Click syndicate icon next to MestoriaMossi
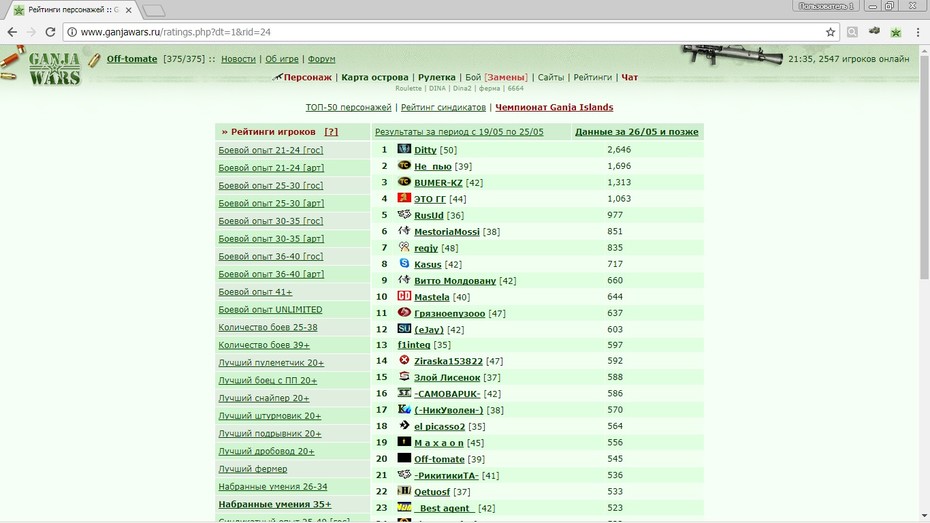 pos(404,231)
